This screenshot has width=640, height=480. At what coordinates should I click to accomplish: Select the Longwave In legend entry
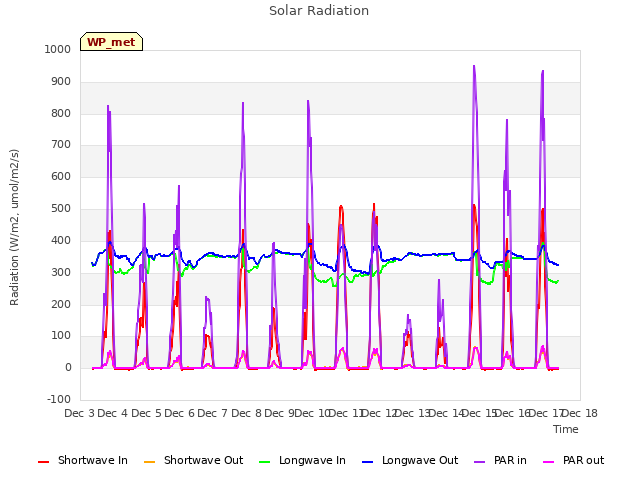click(x=302, y=460)
